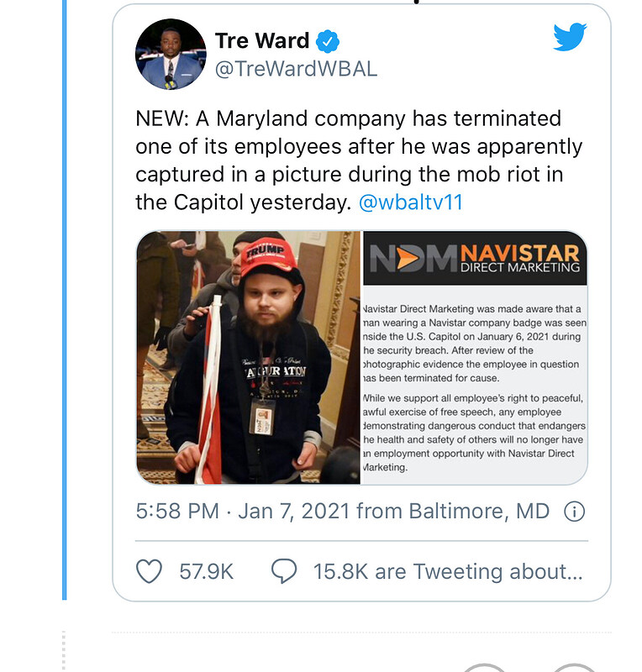
Task: Click the NDM Navistar Direct Marketing logo
Action: pyautogui.click(x=475, y=259)
